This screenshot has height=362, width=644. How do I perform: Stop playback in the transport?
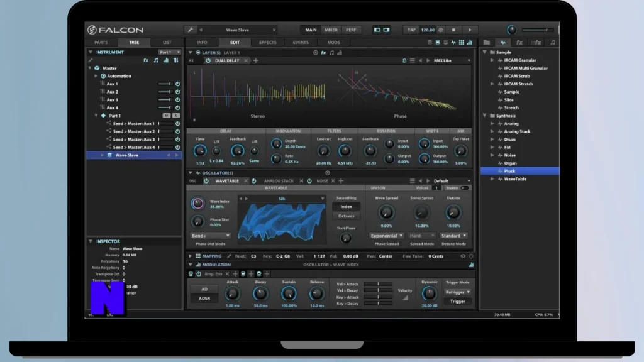tap(453, 30)
